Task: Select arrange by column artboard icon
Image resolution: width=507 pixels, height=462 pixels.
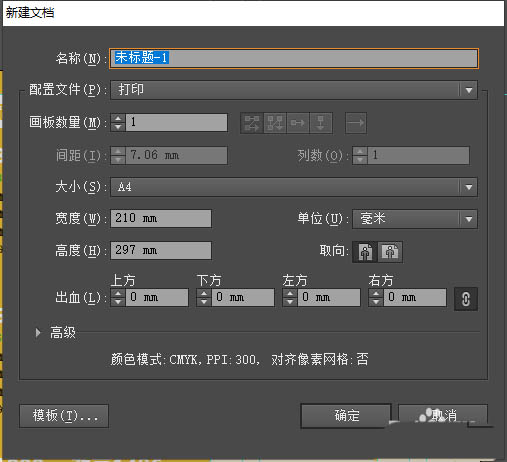Action: coord(321,123)
